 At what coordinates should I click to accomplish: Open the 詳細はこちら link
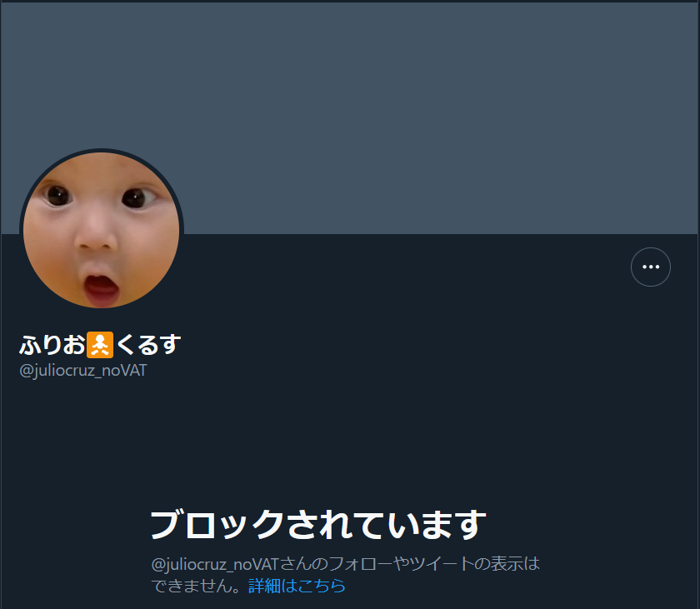[x=297, y=586]
